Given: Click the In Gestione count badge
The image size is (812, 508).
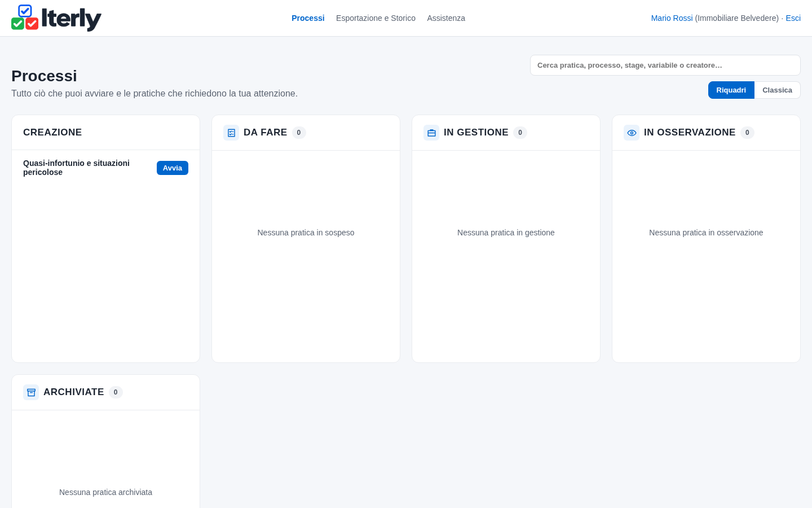Looking at the screenshot, I should click(520, 133).
